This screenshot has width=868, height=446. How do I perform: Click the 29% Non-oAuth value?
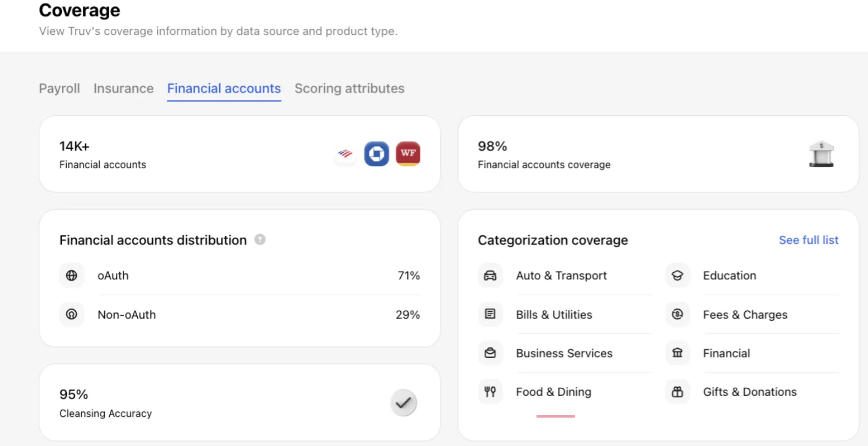point(408,314)
